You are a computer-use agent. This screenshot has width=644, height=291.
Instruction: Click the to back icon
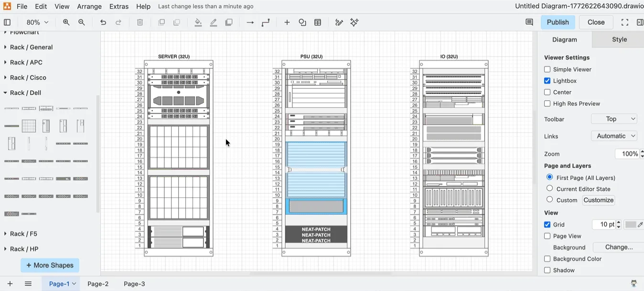[x=177, y=22]
